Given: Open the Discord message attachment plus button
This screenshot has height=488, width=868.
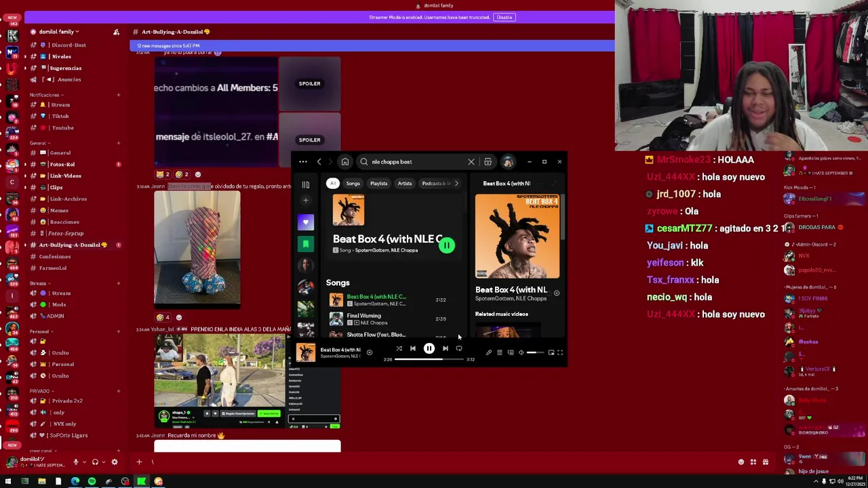Looking at the screenshot, I should tap(139, 462).
